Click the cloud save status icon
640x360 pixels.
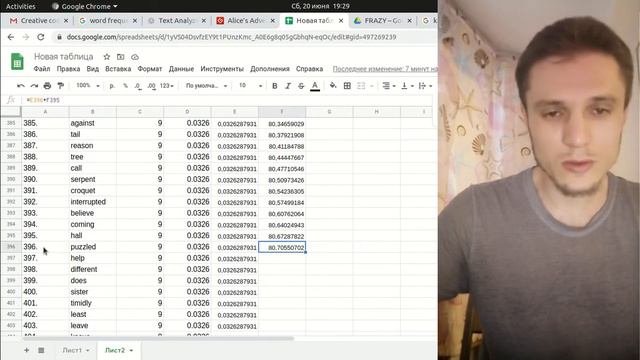tap(135, 57)
